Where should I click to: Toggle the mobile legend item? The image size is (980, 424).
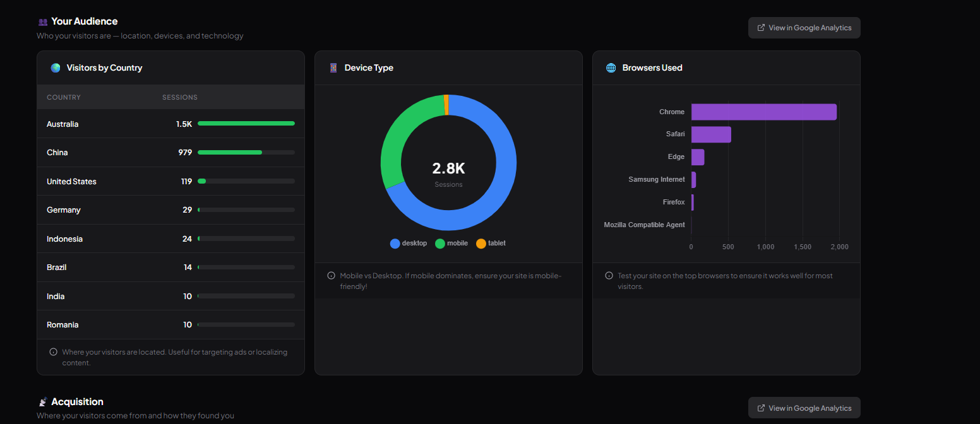point(451,244)
